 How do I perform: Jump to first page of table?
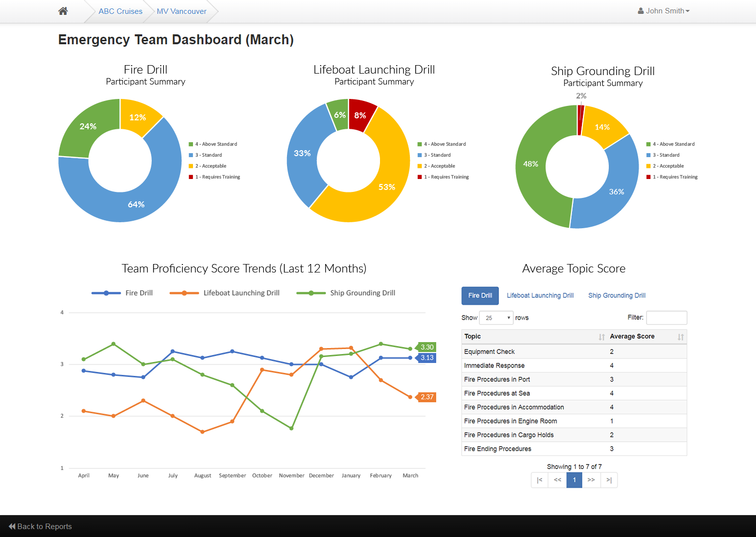pyautogui.click(x=540, y=480)
